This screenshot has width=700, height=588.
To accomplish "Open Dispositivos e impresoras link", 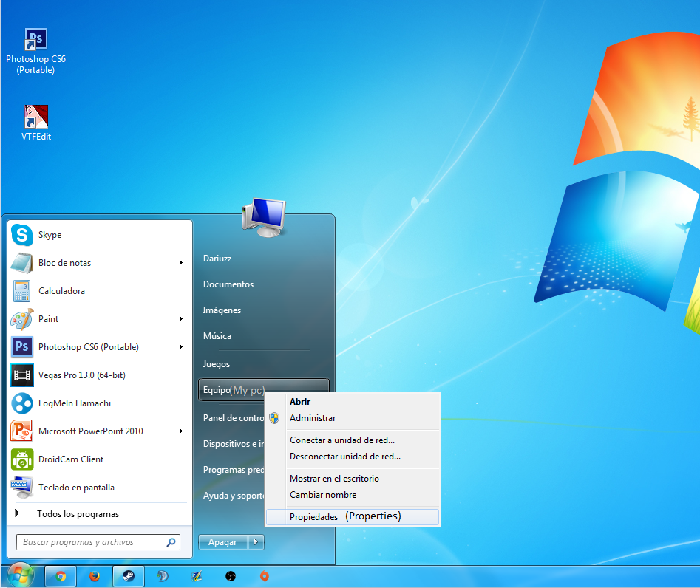I will [x=234, y=444].
